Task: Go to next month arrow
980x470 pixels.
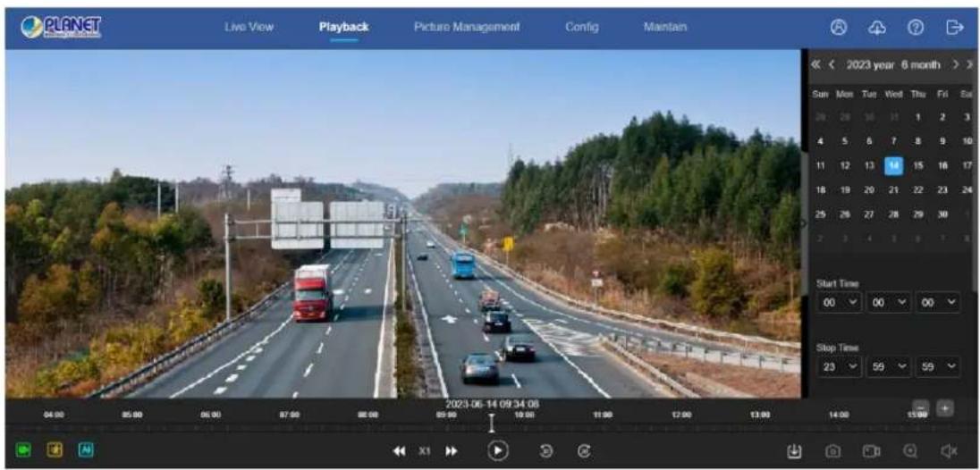Action: coord(955,64)
